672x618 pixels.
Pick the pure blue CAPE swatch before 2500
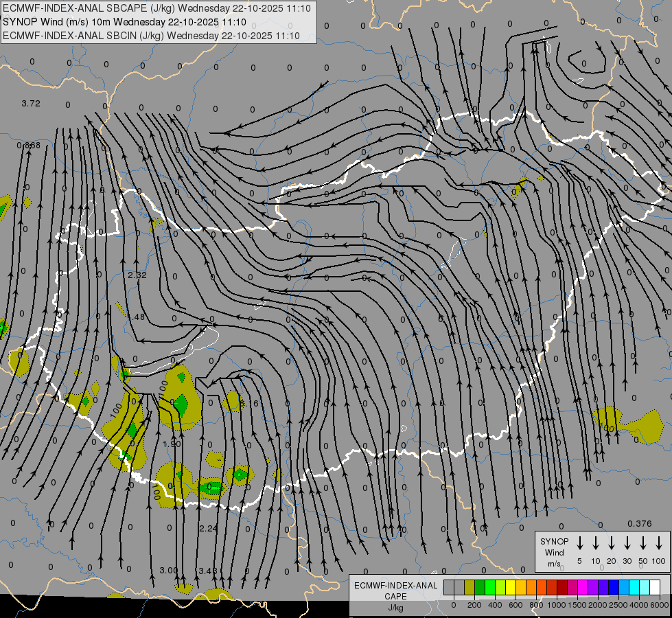pyautogui.click(x=614, y=587)
